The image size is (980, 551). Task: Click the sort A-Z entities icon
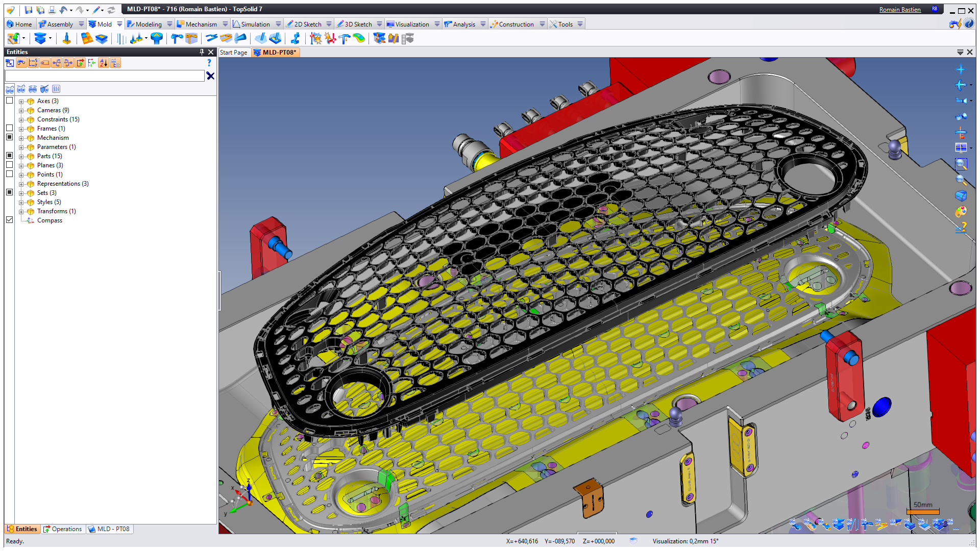pos(104,63)
